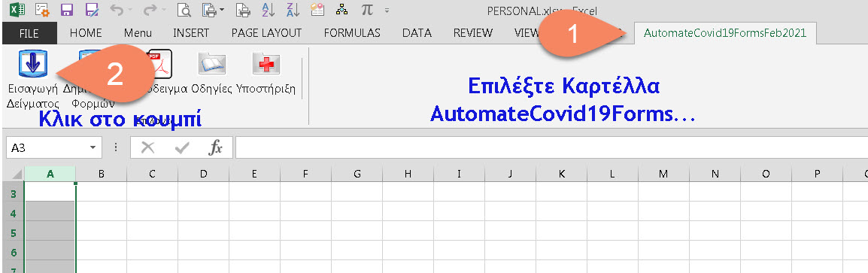Insert equation using the pi icon
The height and width of the screenshot is (273, 868).
tap(366, 10)
